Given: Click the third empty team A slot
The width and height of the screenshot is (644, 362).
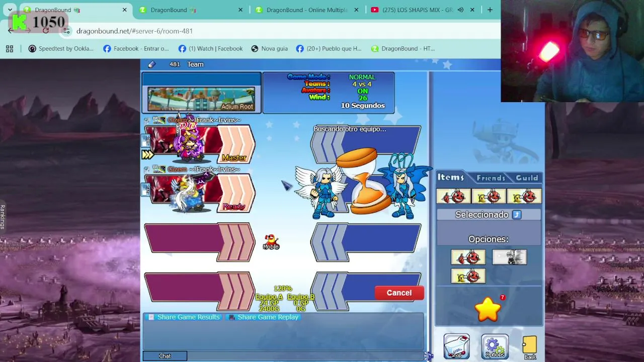Looking at the screenshot, I should [200, 242].
